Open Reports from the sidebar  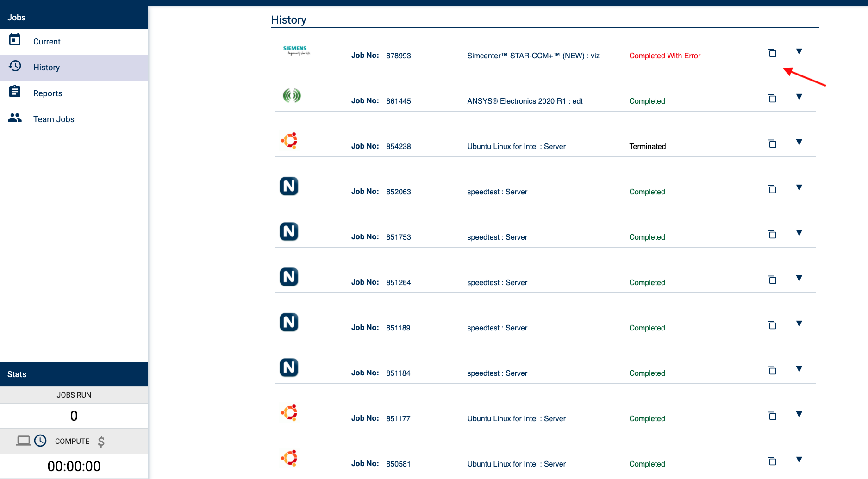pos(74,93)
